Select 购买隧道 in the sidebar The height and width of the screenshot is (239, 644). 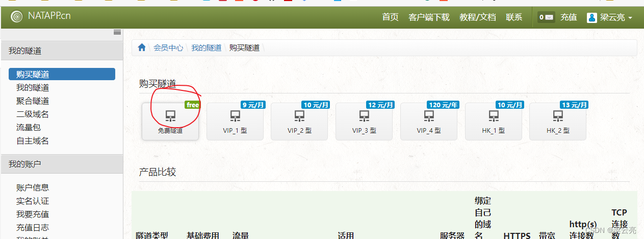coord(62,74)
